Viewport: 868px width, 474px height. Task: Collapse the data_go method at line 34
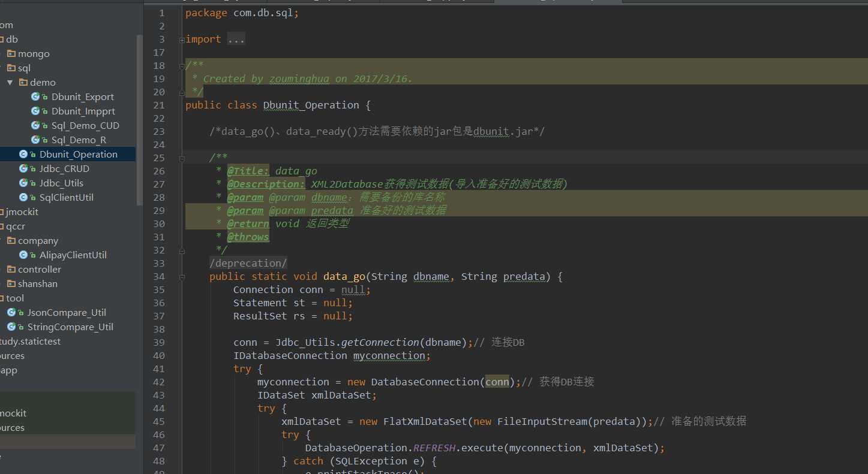(x=182, y=277)
